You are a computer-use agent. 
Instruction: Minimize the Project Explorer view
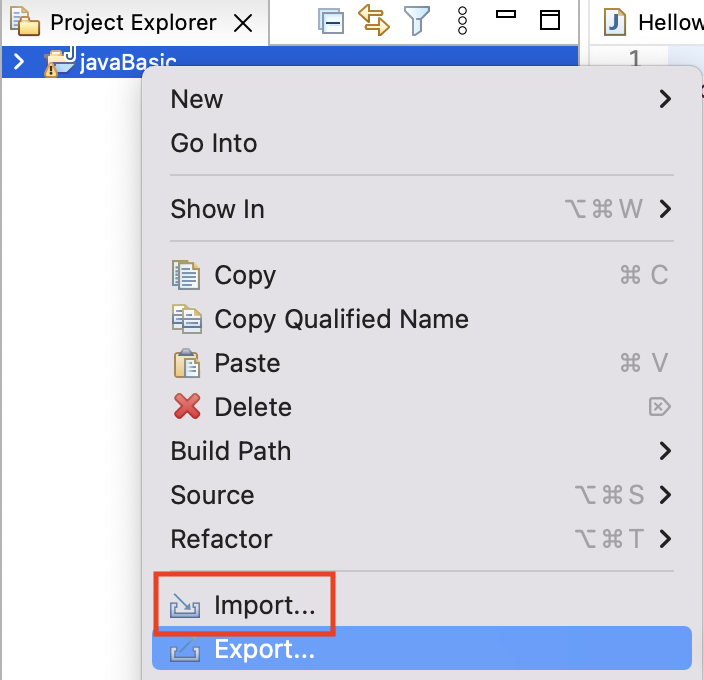[x=506, y=14]
